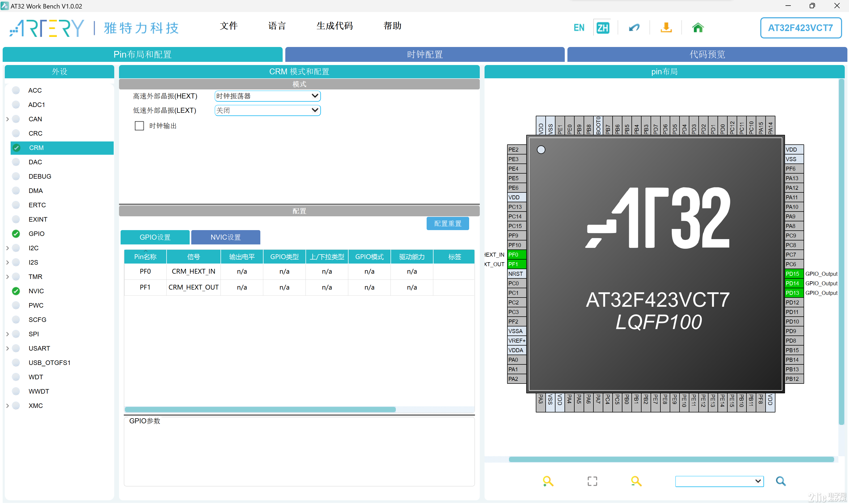
Task: Toggle the ADC1 peripheral status circle
Action: [x=16, y=105]
